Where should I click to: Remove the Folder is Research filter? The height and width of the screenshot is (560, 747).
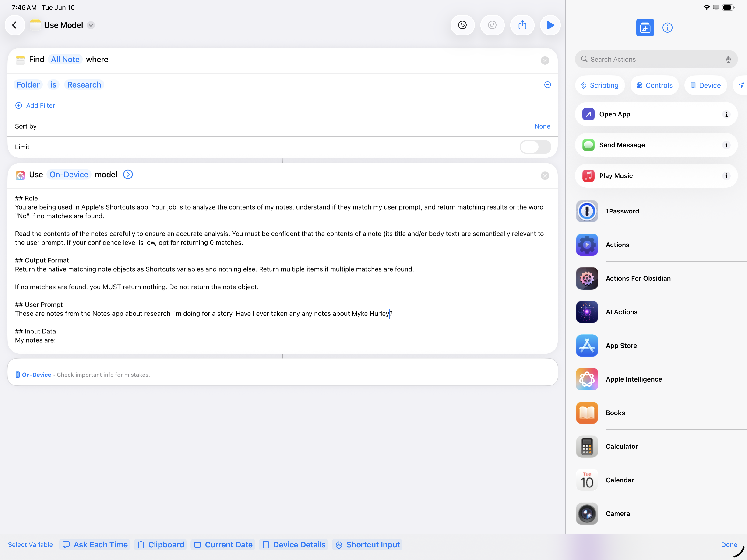(x=547, y=85)
